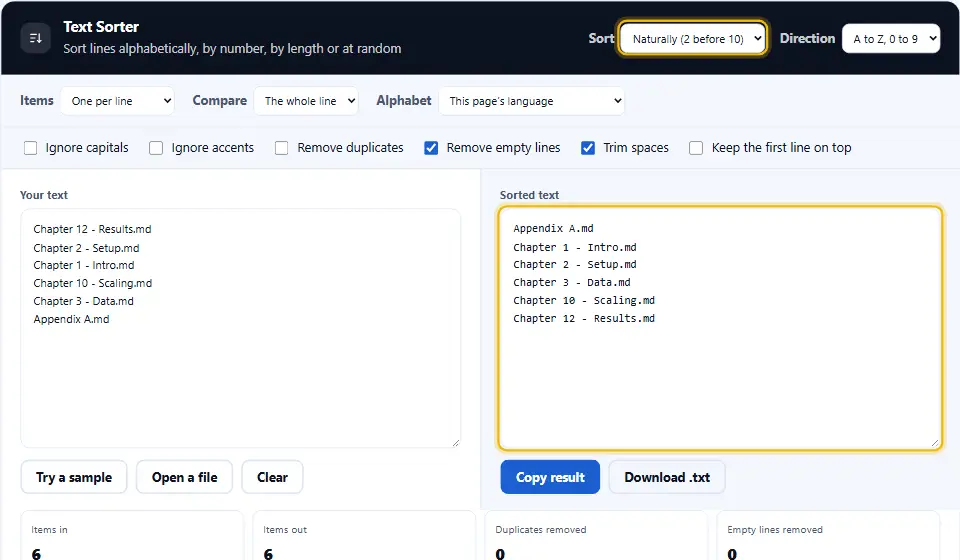Screen dimensions: 960x560
Task: Click the 'Sorted text' label
Action: (530, 195)
